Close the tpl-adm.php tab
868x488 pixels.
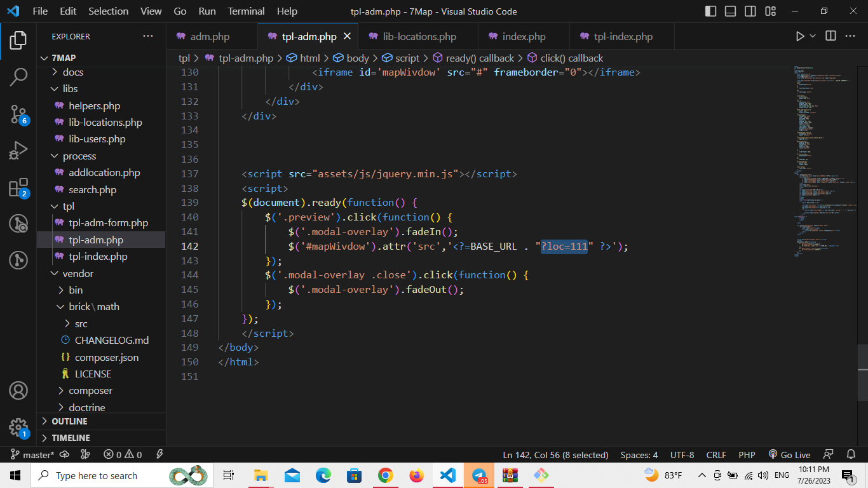pyautogui.click(x=348, y=36)
